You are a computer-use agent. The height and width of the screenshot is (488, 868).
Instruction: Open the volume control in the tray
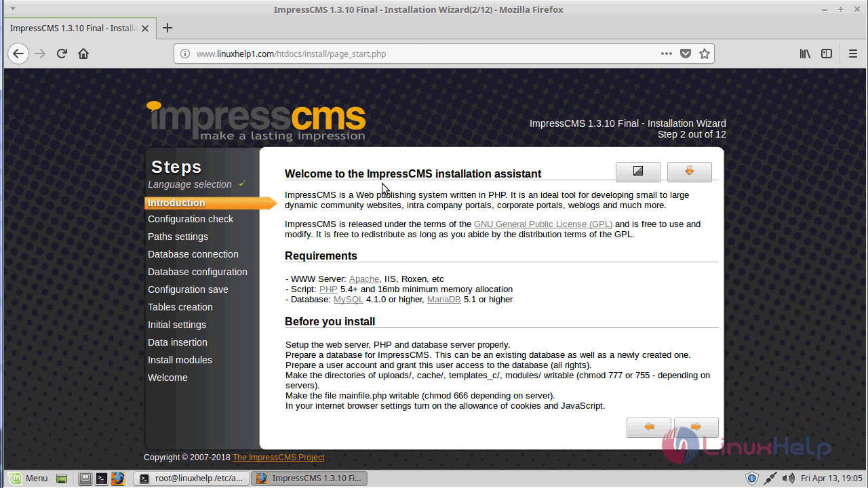787,479
